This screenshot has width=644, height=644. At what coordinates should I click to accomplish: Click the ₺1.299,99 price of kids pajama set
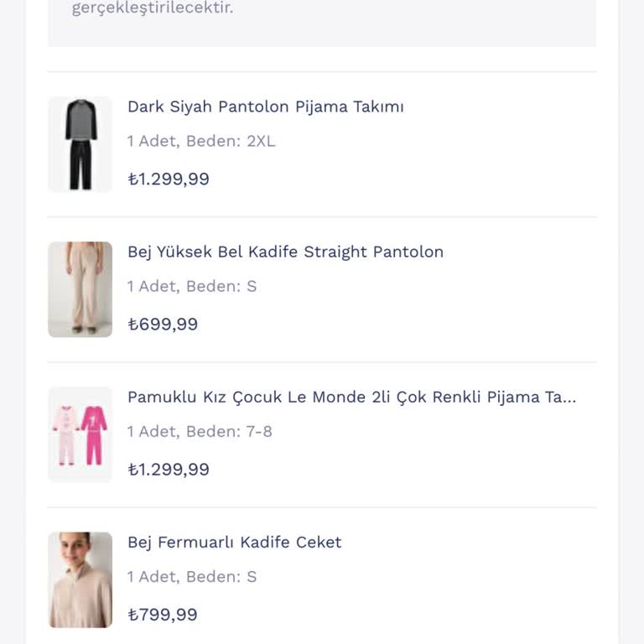[x=169, y=469]
